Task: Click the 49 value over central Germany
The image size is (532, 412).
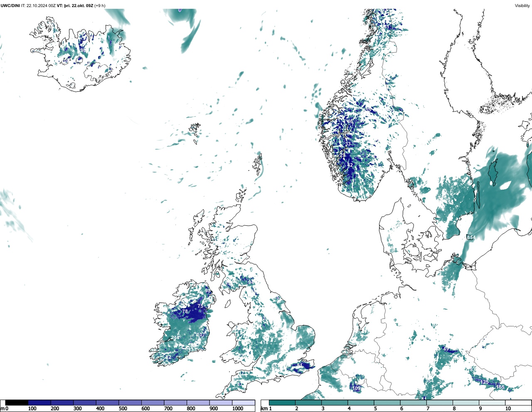Action: coord(446,349)
